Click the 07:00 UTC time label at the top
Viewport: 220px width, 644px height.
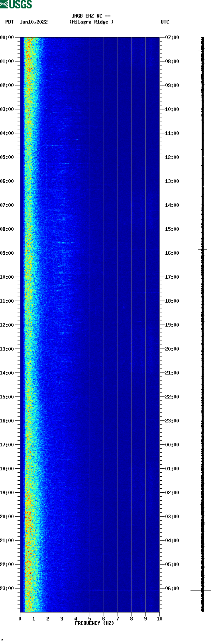(x=172, y=38)
